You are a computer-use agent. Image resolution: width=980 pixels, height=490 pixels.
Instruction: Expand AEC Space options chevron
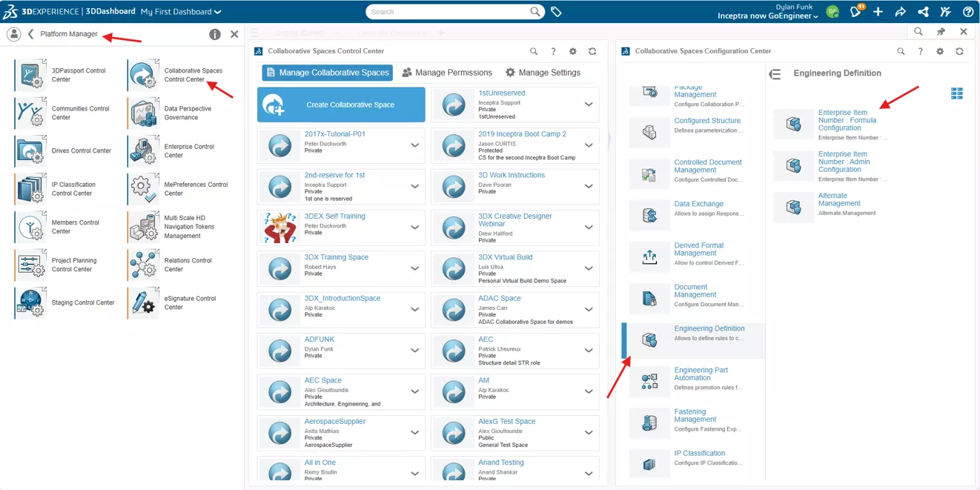pos(415,391)
